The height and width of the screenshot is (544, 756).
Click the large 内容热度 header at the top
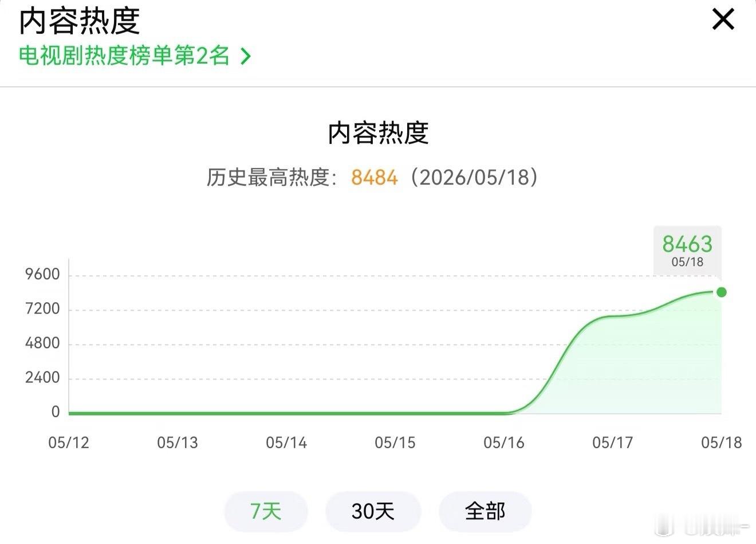click(x=79, y=21)
